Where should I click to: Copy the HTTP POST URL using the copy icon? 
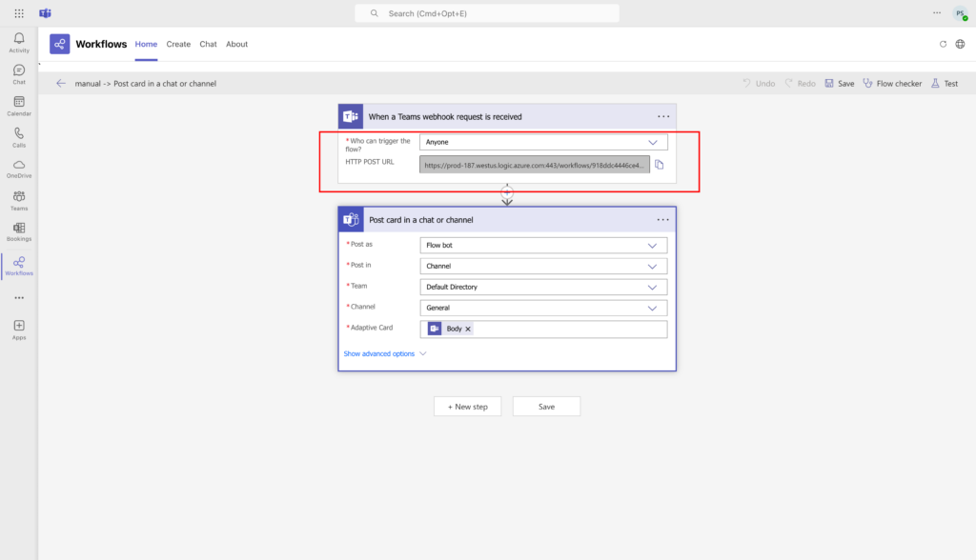point(659,164)
